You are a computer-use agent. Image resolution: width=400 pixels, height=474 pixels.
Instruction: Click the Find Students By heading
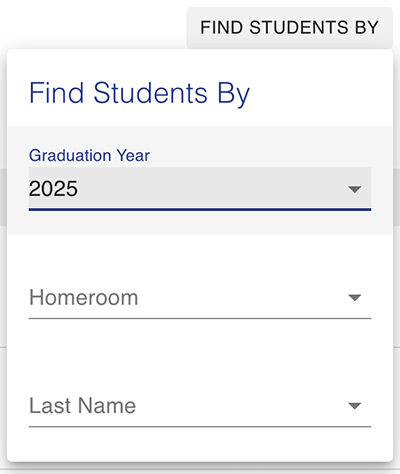139,93
